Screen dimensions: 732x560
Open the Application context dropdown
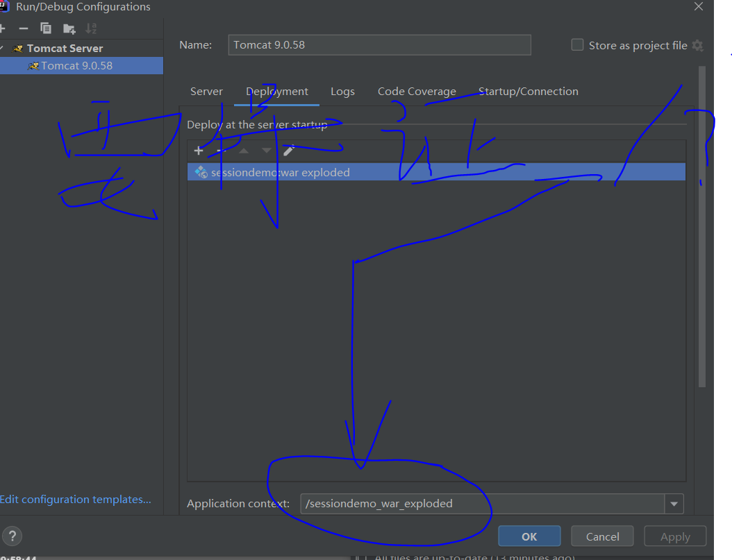(674, 504)
